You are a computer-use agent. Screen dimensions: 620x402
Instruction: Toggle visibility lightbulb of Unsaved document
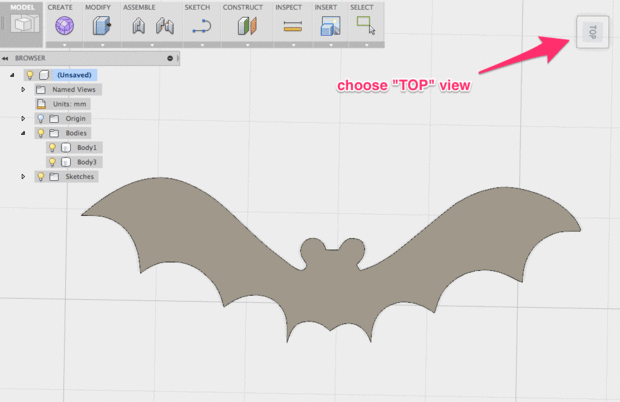[30, 75]
